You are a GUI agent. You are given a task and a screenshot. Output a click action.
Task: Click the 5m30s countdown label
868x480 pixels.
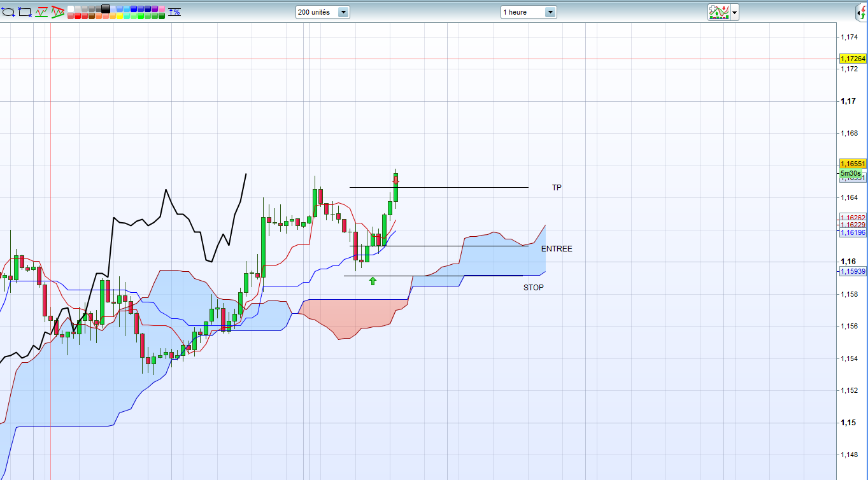click(850, 173)
